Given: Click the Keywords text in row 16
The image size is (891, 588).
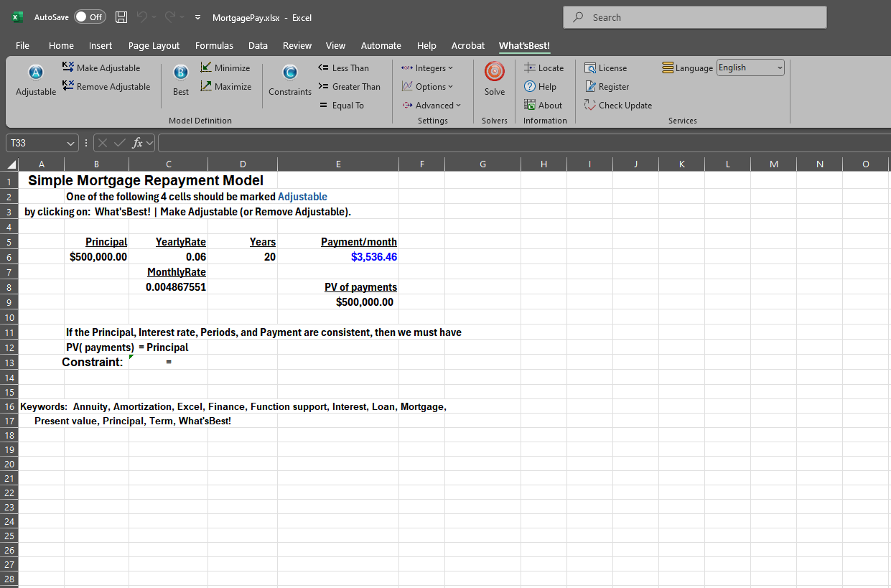Looking at the screenshot, I should [233, 407].
